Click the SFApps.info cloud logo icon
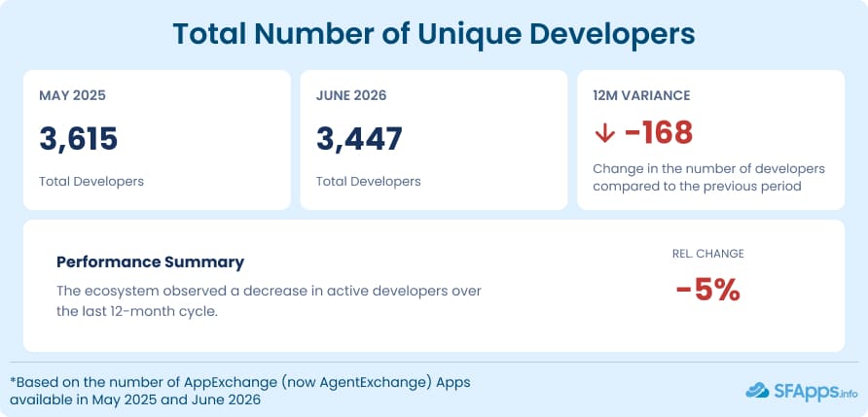Screen dimensions: 868x417 757,391
